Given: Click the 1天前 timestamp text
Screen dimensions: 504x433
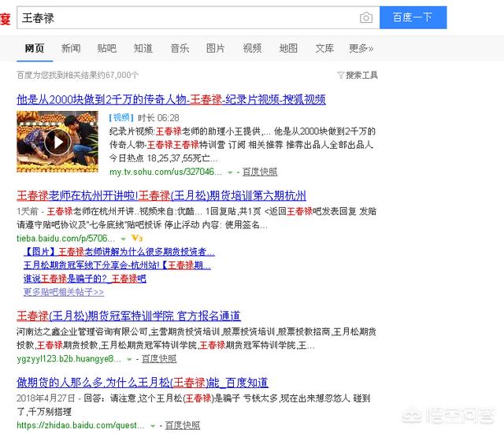Looking at the screenshot, I should (28, 211).
